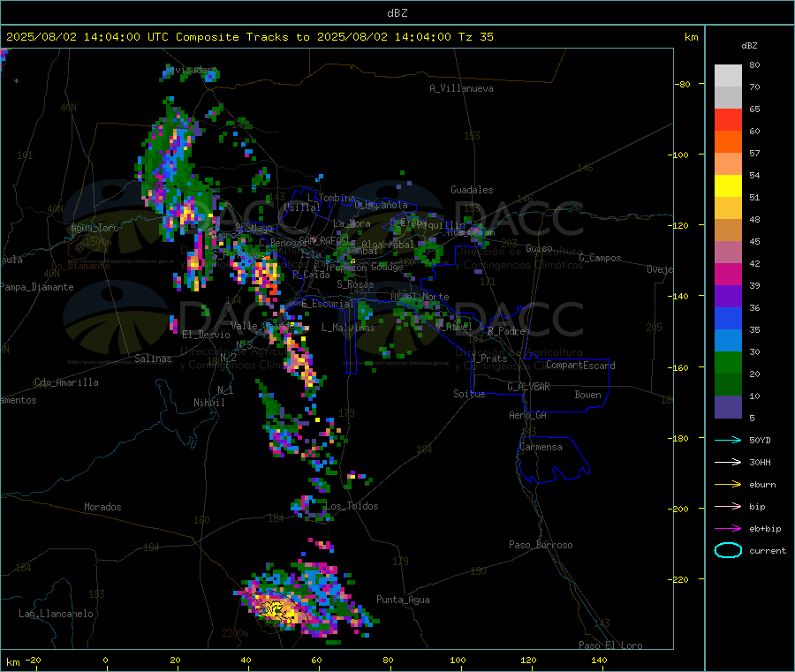
Task: Select the purple 36-39 dBZ color band
Action: coord(728,297)
